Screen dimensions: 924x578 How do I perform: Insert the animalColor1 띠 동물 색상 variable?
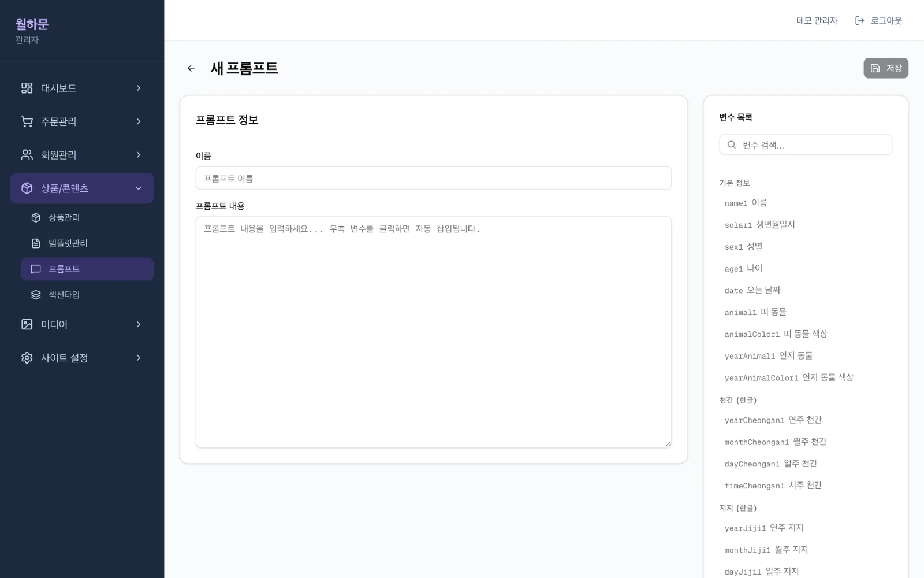(x=806, y=334)
